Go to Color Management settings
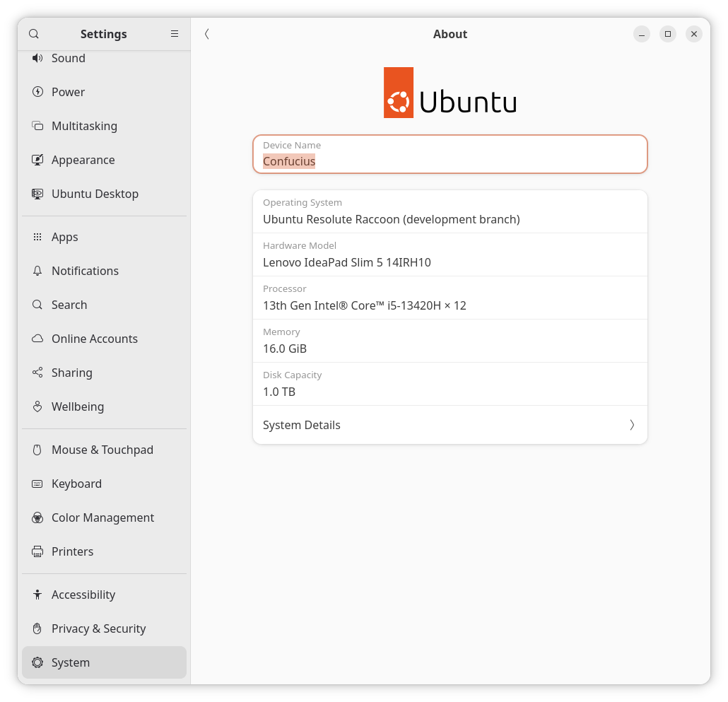The height and width of the screenshot is (702, 728). click(x=102, y=517)
